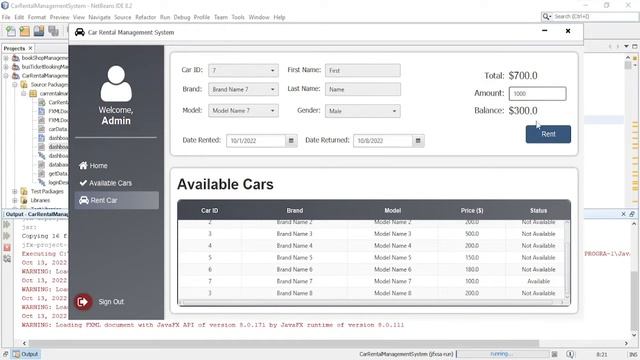Click the running progress bar in status bar
640x360 pixels.
pos(503,354)
